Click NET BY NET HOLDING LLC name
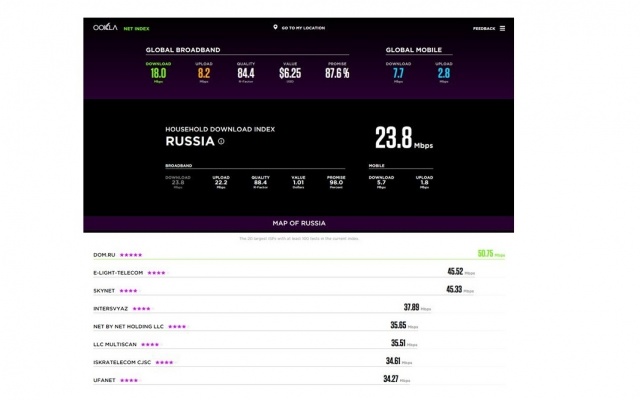Screen dimensions: 640x400 click(x=128, y=327)
